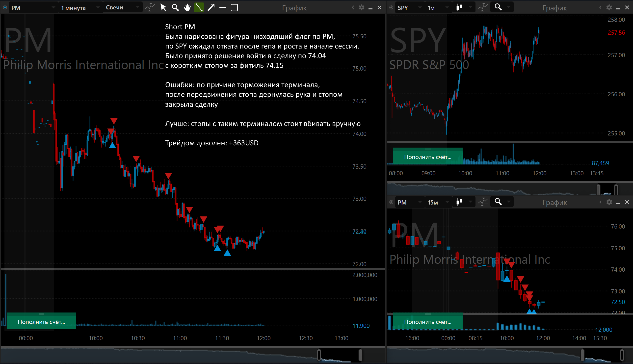Image resolution: width=633 pixels, height=364 pixels.
Task: Open settings gear of PM 1-minute chart
Action: tap(362, 7)
